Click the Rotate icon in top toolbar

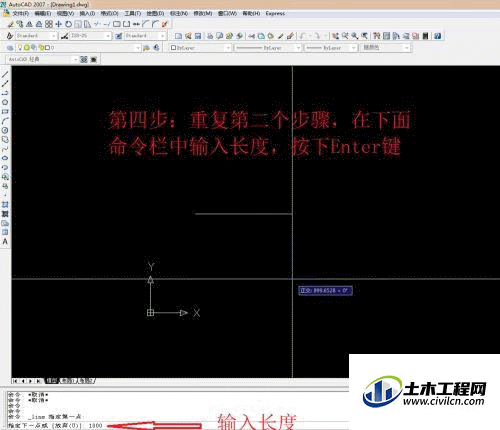tap(68, 24)
